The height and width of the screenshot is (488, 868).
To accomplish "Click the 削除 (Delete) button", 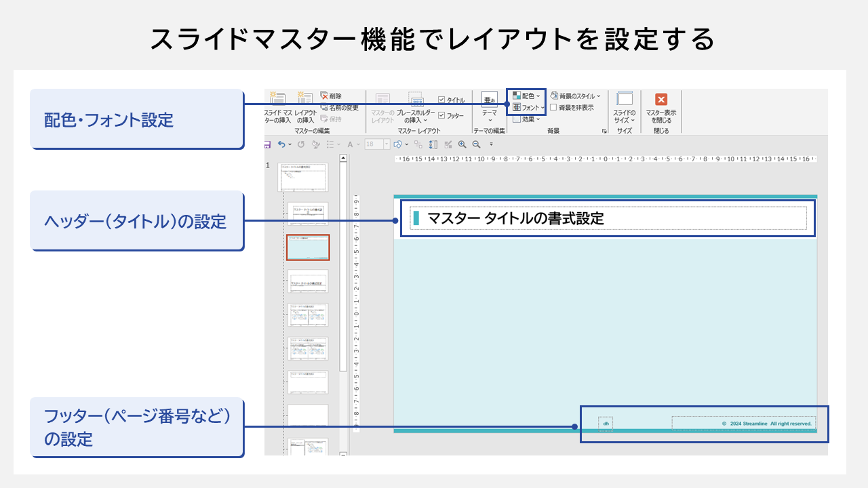I will [332, 96].
